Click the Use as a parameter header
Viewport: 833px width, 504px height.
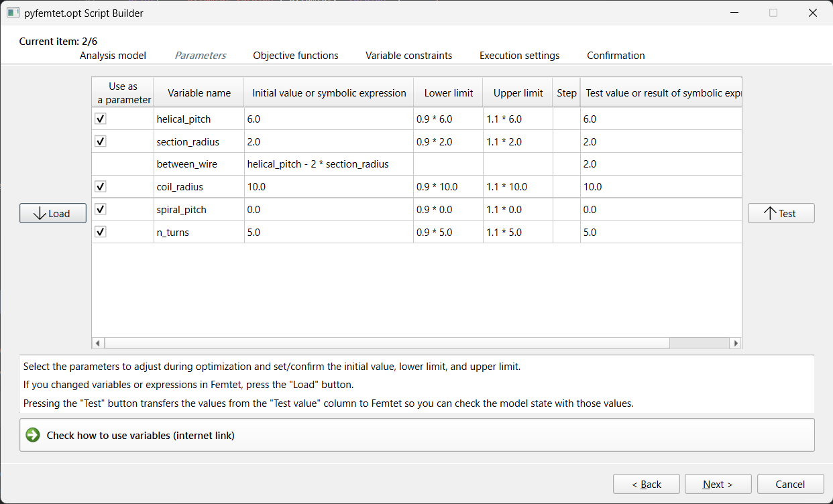point(123,92)
